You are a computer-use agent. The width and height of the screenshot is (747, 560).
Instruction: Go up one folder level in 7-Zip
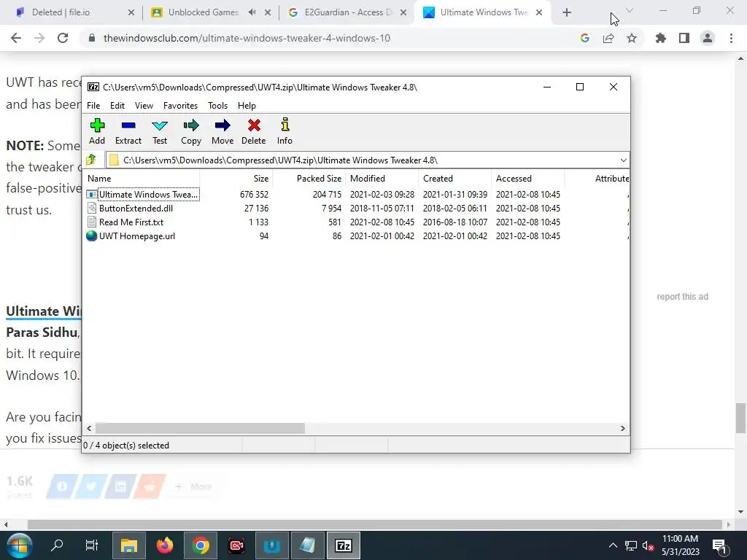[x=91, y=160]
